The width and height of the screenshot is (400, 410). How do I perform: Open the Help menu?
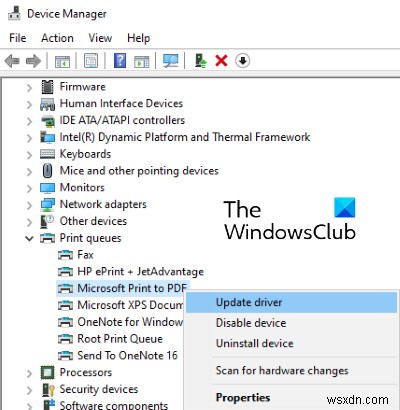click(x=139, y=38)
